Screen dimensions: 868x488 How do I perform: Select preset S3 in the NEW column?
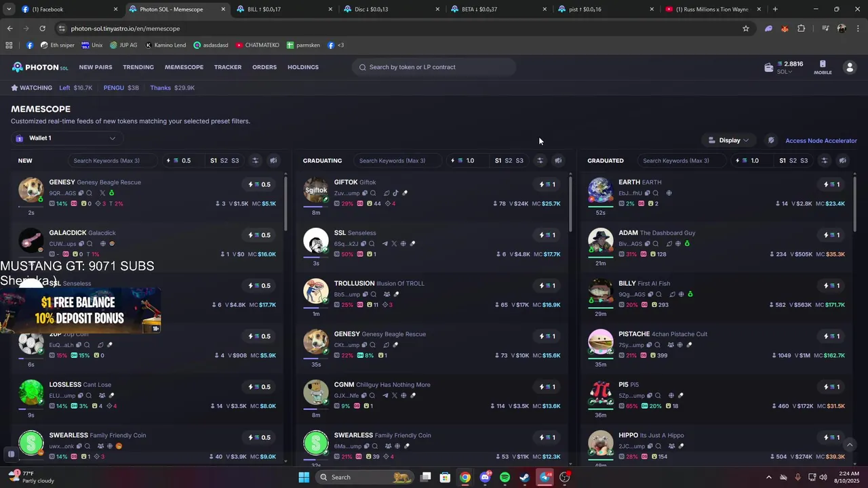pos(235,161)
